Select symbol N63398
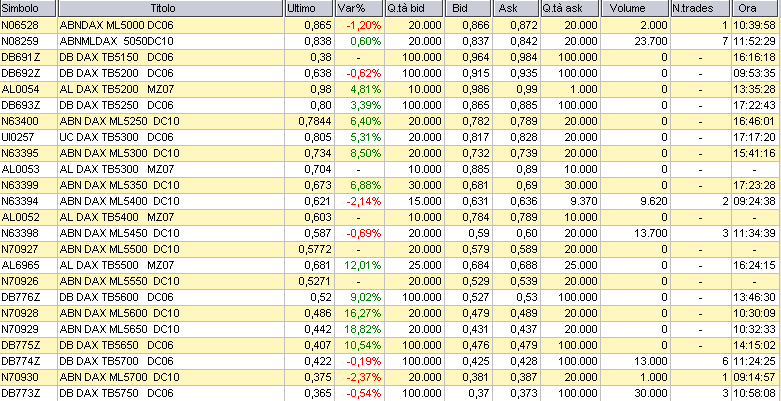This screenshot has height=401, width=781. point(20,233)
